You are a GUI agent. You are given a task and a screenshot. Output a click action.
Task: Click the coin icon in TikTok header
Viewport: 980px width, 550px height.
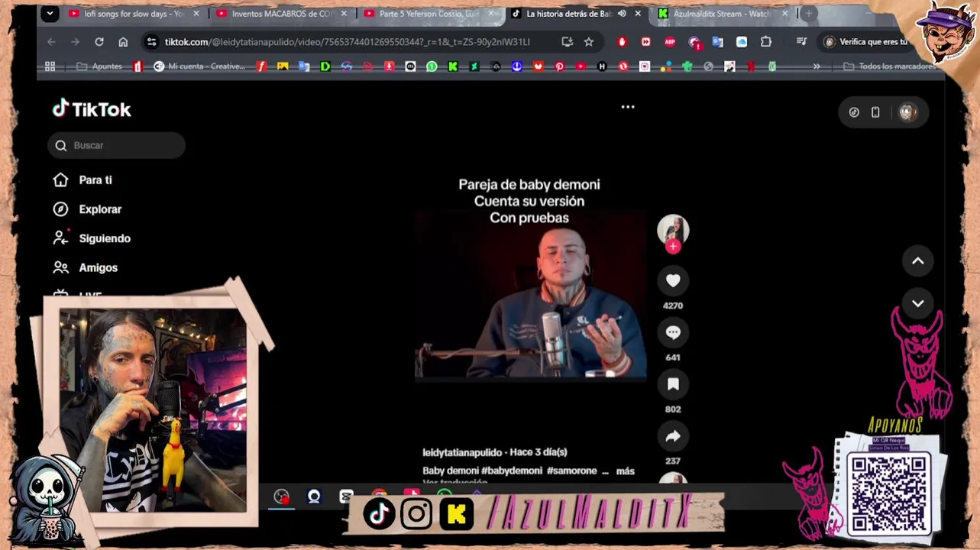[x=854, y=112]
